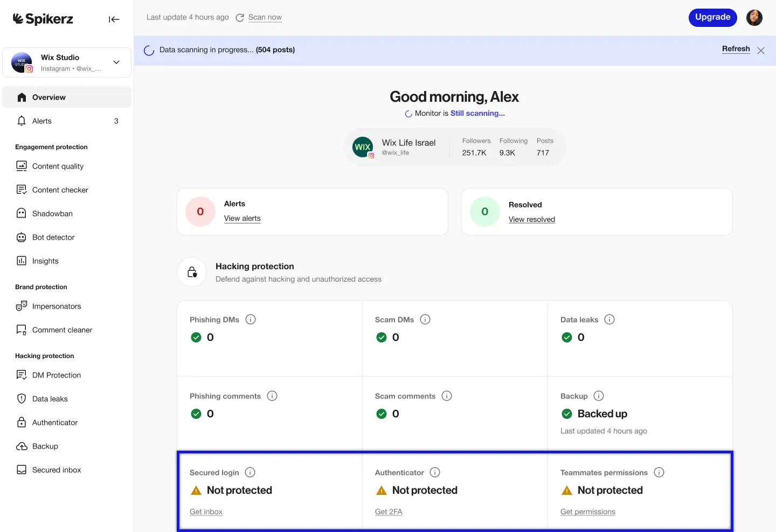This screenshot has height=532, width=776.
Task: Click the Upgrade button
Action: click(713, 17)
